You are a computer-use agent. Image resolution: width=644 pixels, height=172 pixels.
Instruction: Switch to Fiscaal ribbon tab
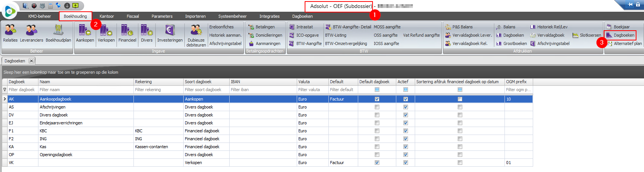click(x=133, y=16)
